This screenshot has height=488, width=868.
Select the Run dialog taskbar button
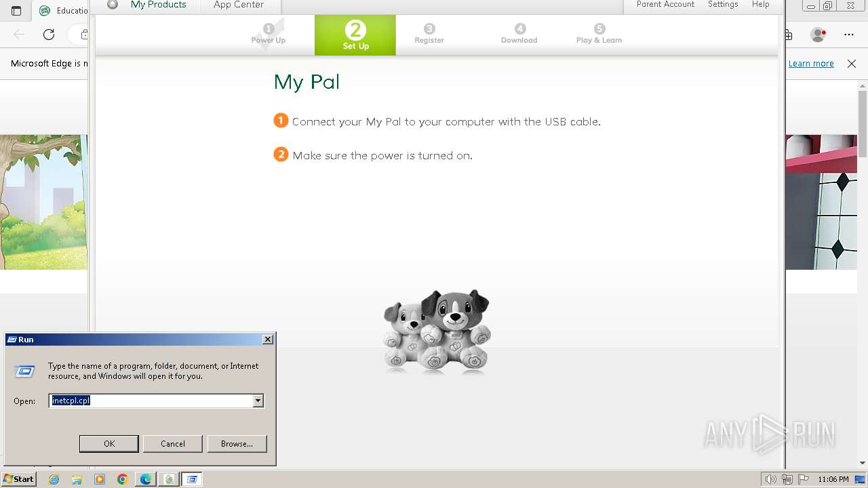pyautogui.click(x=192, y=479)
